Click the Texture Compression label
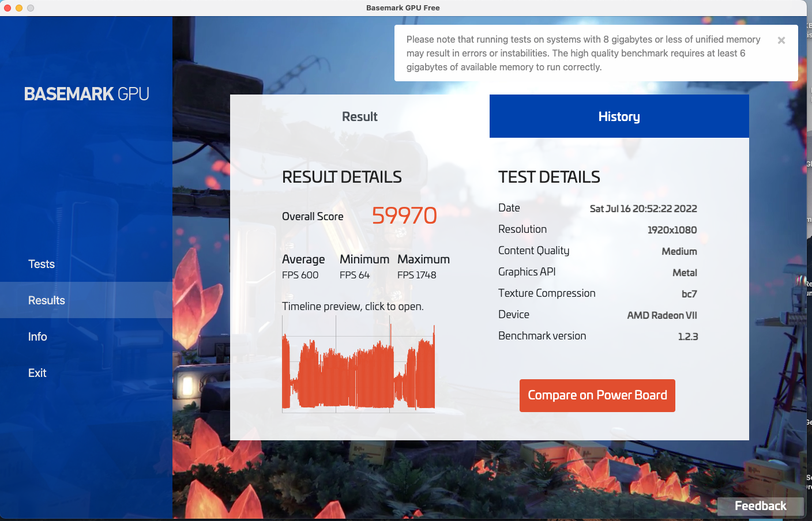The width and height of the screenshot is (812, 521). tap(547, 293)
